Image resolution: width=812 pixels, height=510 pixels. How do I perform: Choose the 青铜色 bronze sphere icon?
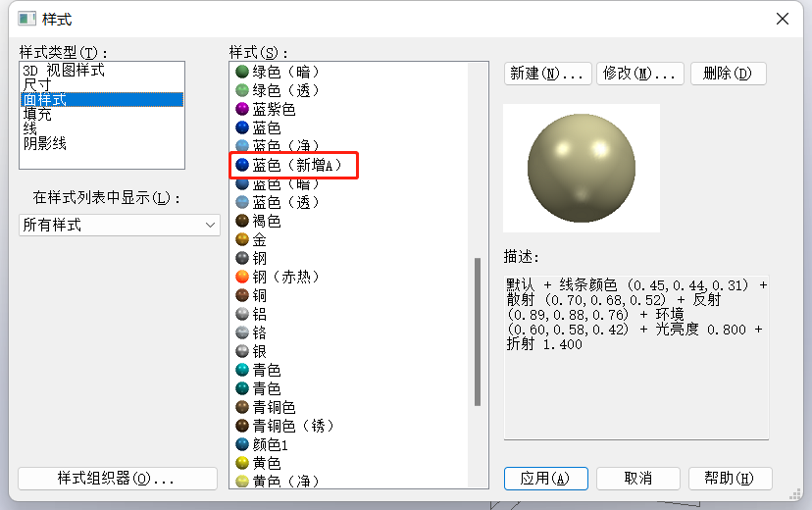tap(242, 407)
